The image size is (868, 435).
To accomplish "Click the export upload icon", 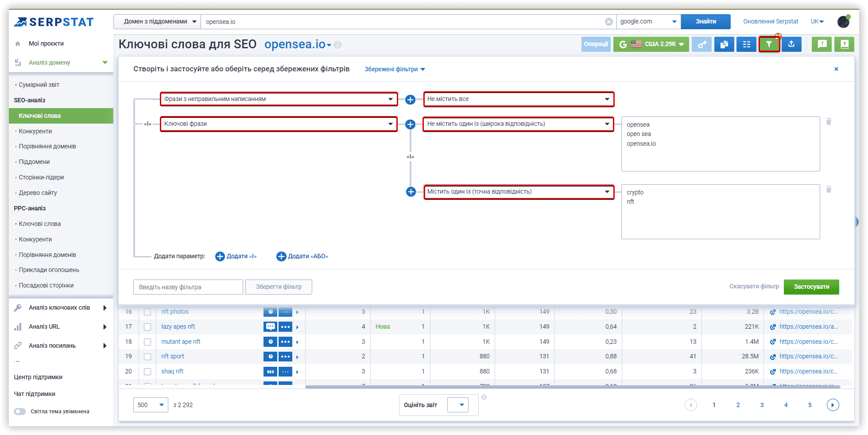I will [791, 44].
